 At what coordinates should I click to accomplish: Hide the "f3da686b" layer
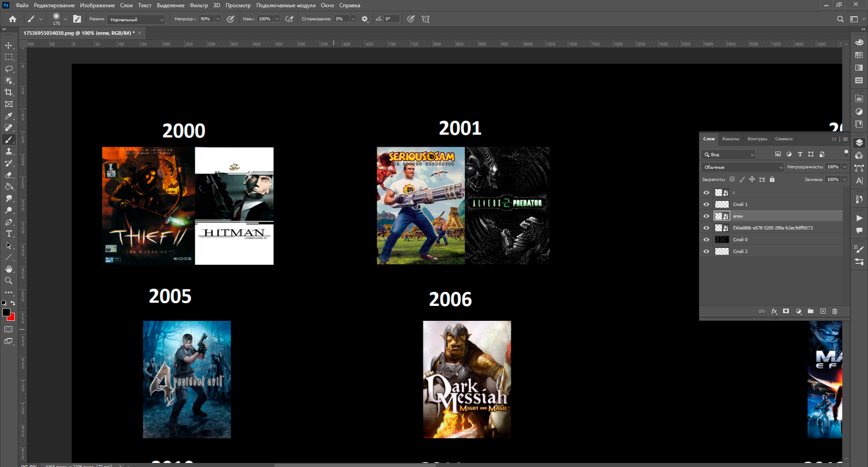pos(706,228)
